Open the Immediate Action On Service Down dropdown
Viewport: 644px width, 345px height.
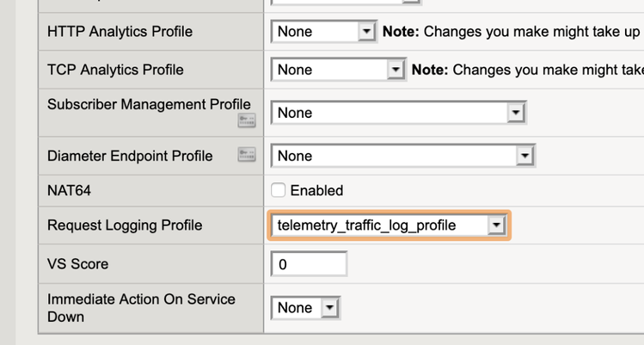tap(306, 307)
